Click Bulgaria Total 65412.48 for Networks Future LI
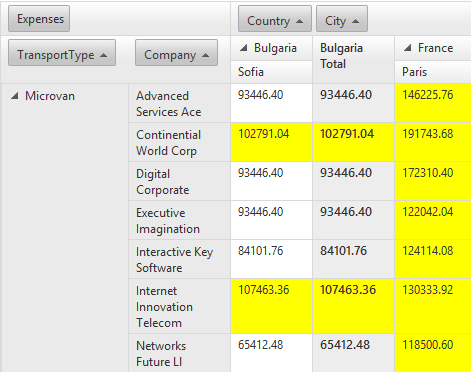The width and height of the screenshot is (471, 372). click(x=353, y=353)
